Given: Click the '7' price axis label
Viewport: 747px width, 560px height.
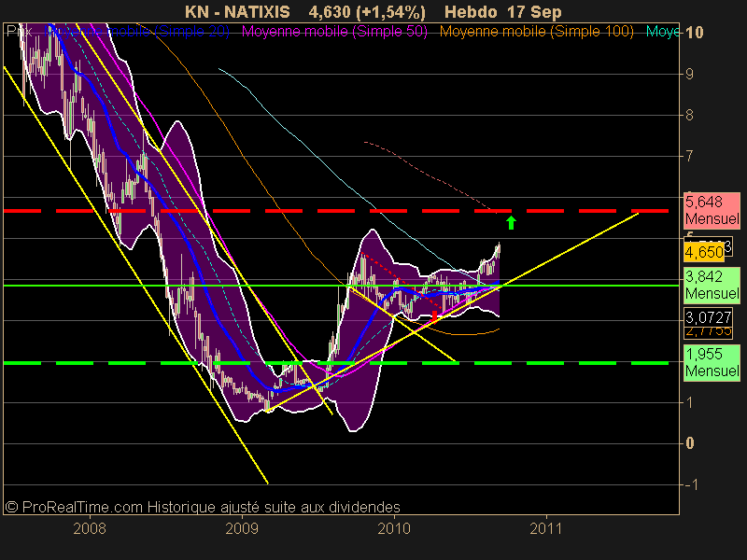Looking at the screenshot, I should point(689,156).
